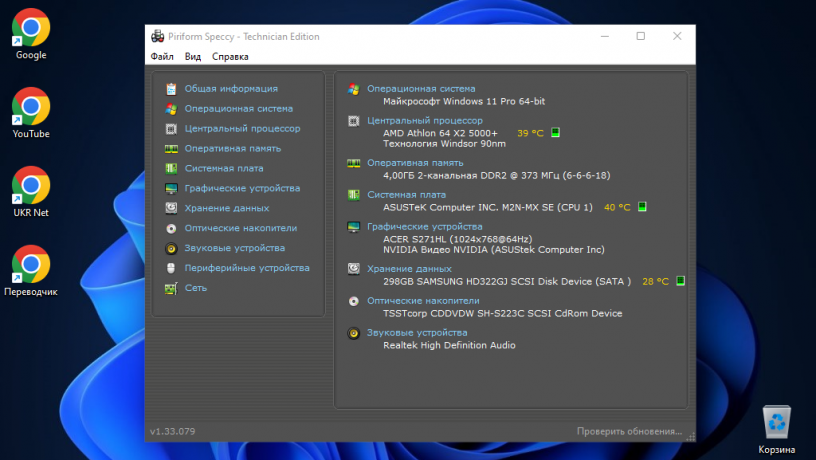
Task: Click the Windows flag icon in summary panel
Action: coord(353,89)
